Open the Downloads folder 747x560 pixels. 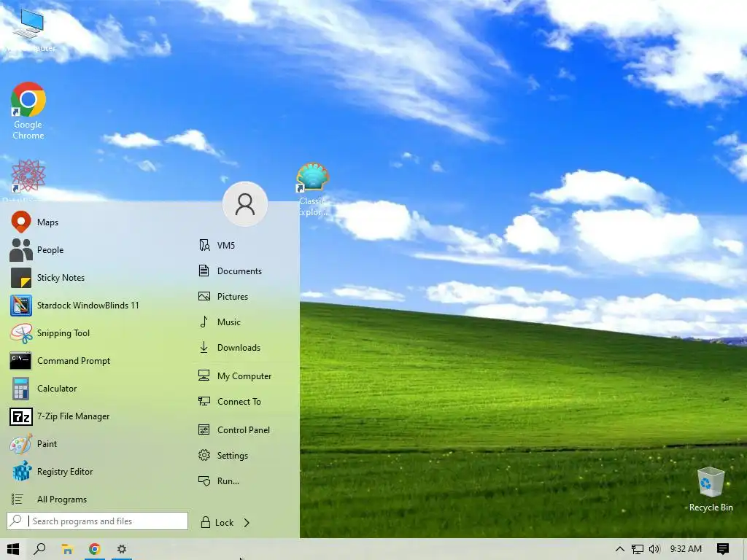point(244,348)
